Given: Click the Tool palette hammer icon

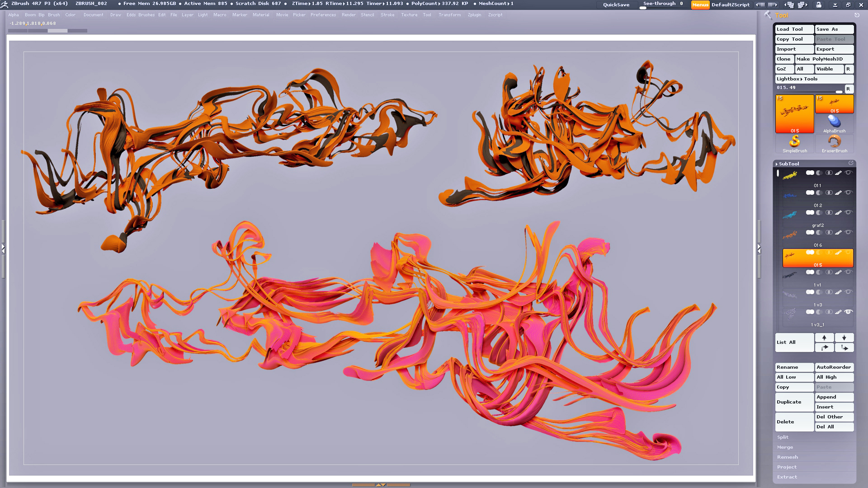Looking at the screenshot, I should click(768, 15).
